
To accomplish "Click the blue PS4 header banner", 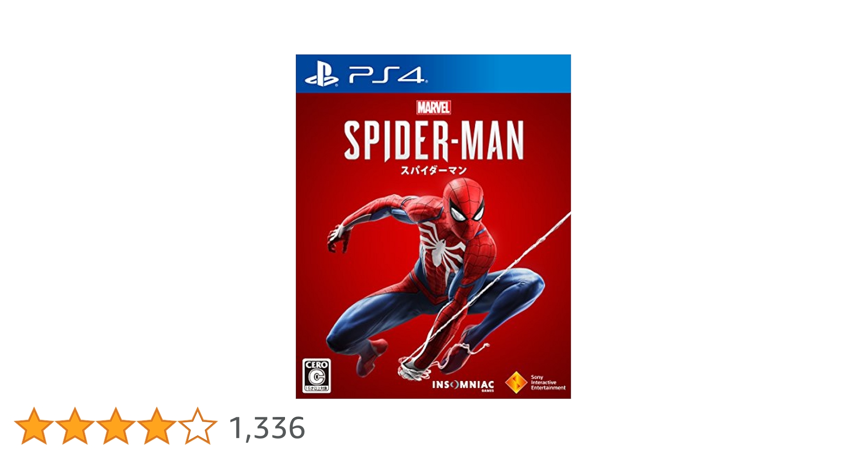I will 433,74.
